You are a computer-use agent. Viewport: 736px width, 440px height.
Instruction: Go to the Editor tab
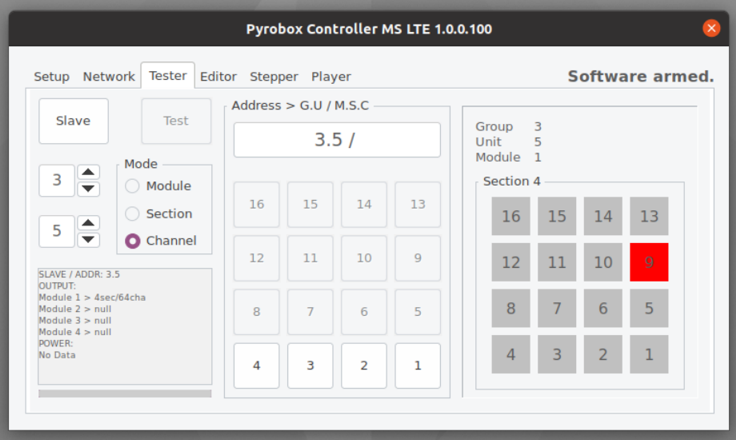tap(218, 77)
